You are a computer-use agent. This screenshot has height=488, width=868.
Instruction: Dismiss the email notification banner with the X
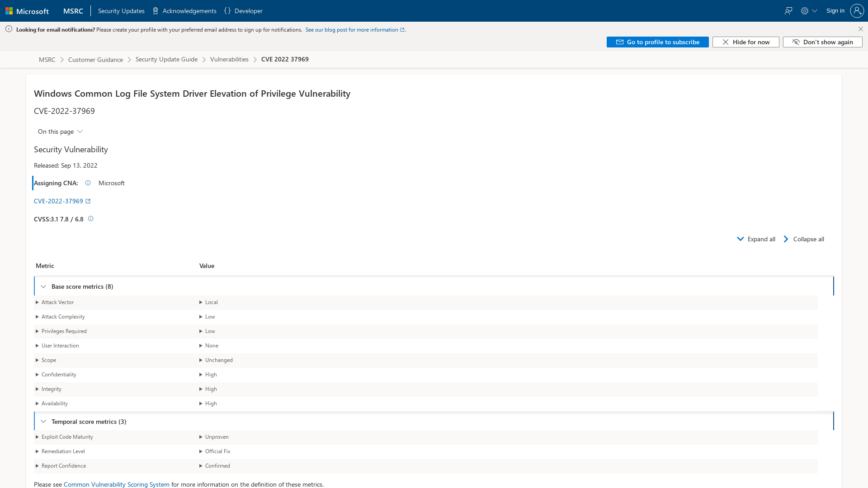coord(861,28)
